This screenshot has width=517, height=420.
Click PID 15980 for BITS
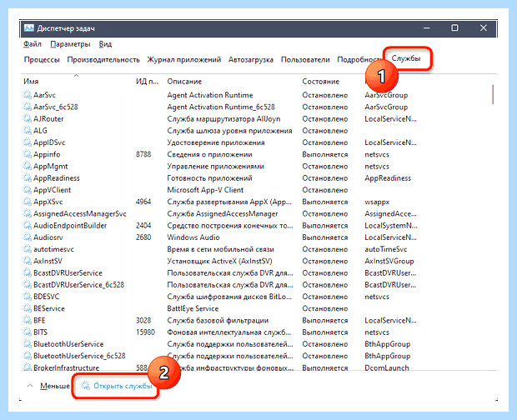pyautogui.click(x=145, y=332)
